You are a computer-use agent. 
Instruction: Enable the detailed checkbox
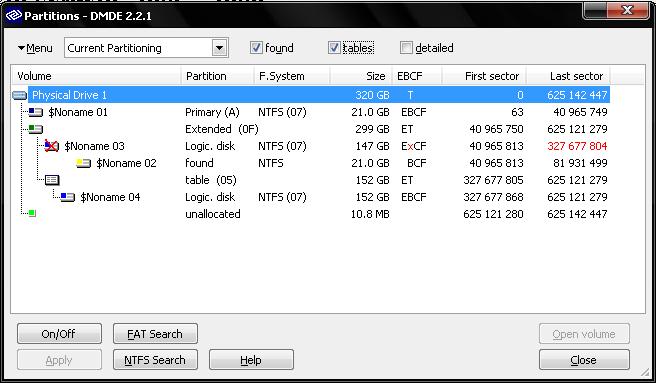[x=406, y=48]
